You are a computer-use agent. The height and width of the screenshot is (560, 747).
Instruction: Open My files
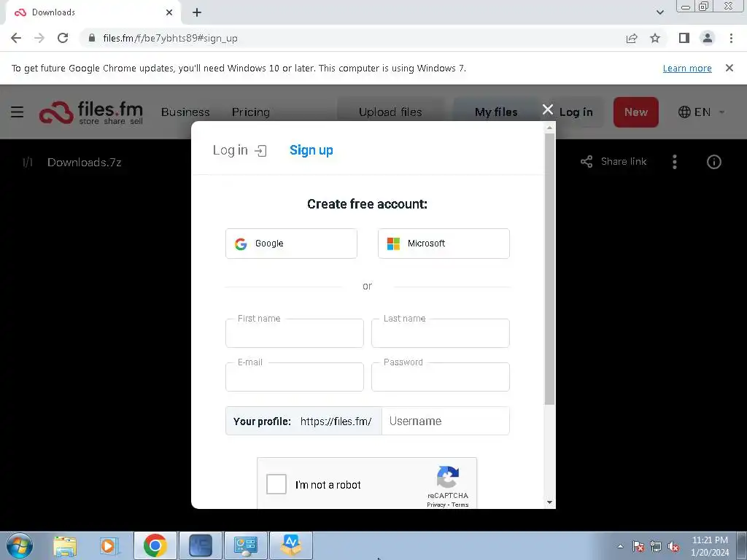click(x=496, y=112)
